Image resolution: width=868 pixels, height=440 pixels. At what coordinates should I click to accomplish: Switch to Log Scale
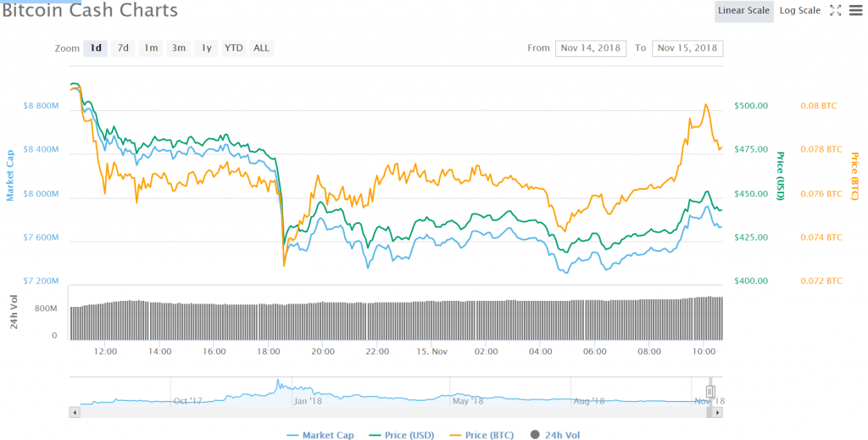pyautogui.click(x=799, y=10)
